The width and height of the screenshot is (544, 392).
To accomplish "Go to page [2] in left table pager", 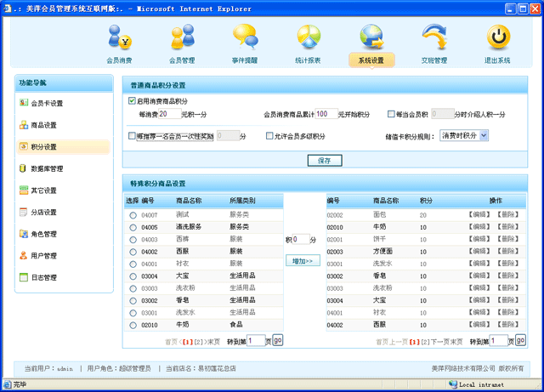I will point(198,342).
